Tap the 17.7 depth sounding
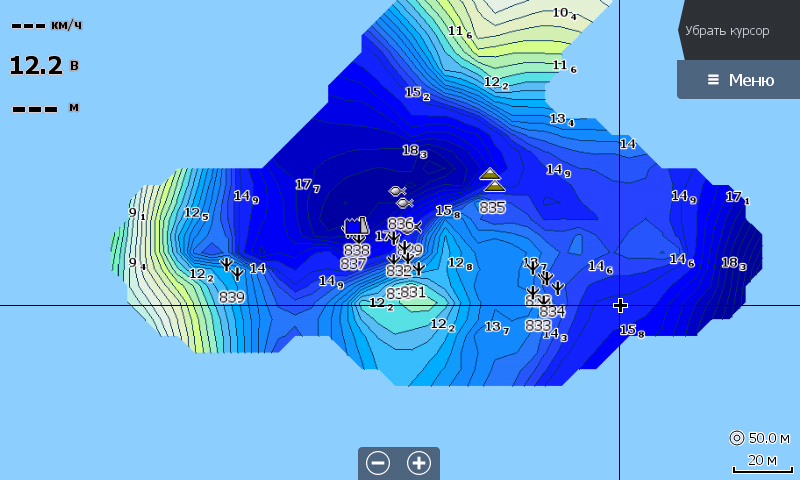 308,185
